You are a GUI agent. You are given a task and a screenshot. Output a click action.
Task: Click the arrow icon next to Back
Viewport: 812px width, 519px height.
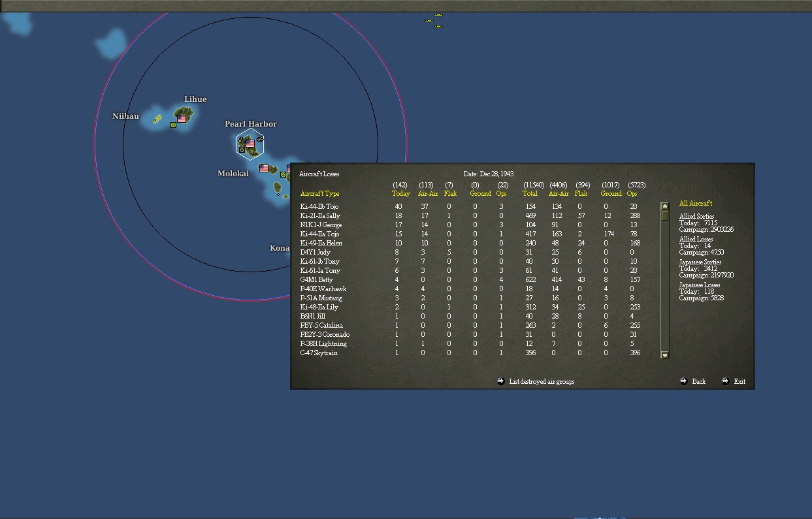coord(684,381)
